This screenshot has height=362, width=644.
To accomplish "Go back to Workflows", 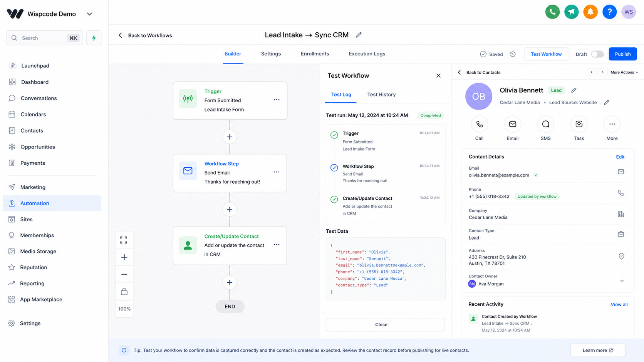I will [x=145, y=35].
